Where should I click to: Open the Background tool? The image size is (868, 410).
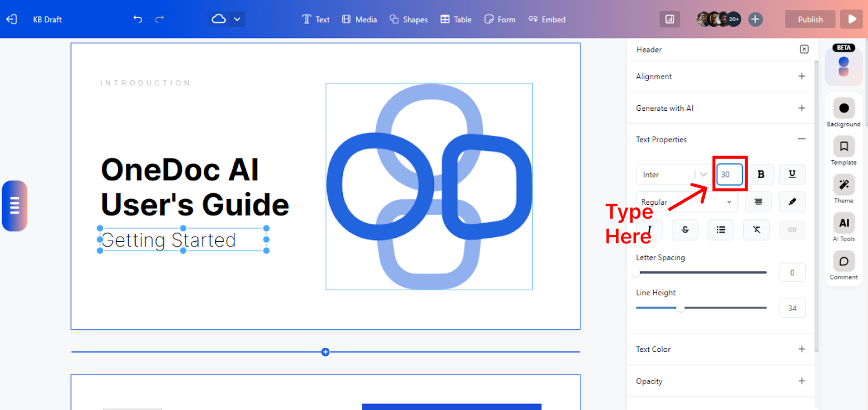(x=844, y=112)
